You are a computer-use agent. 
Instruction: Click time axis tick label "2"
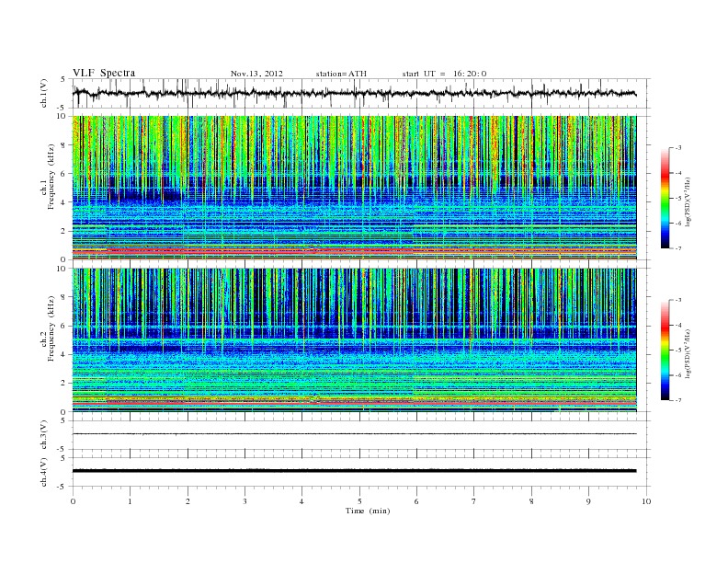coord(188,501)
